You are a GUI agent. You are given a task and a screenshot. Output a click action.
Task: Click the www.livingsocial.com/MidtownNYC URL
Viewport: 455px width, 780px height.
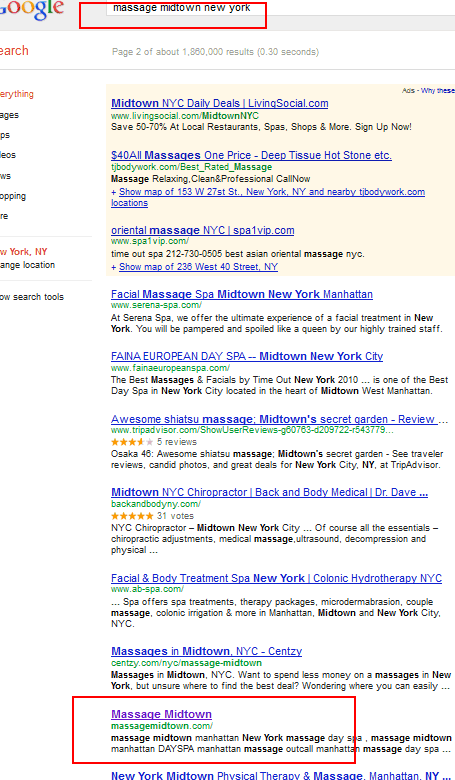(x=184, y=115)
